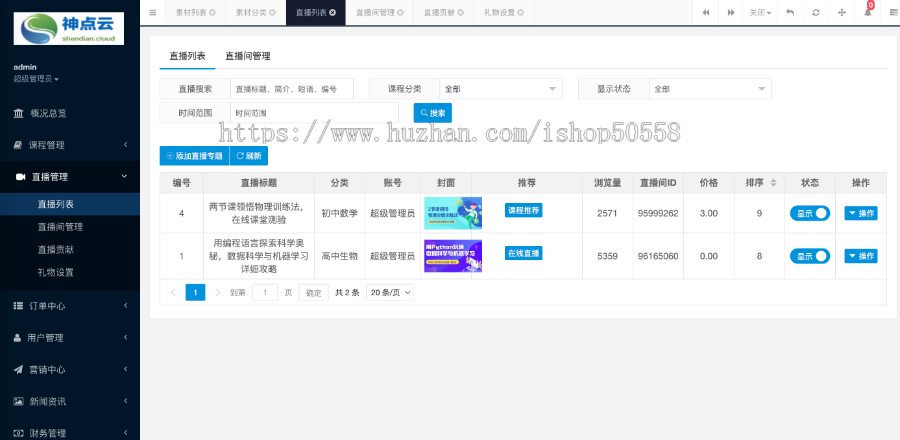Collapse 直播管理 sidebar menu

coord(69,177)
